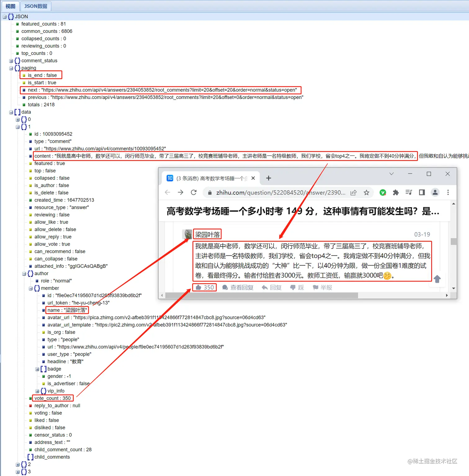Expand data item 3
This screenshot has height=476, width=469.
pos(18,472)
